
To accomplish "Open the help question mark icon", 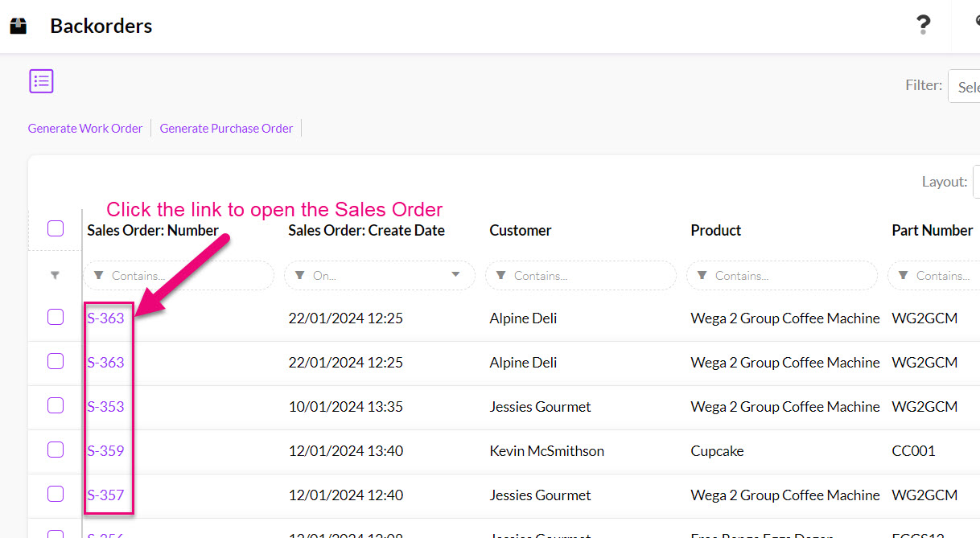I will pyautogui.click(x=923, y=25).
